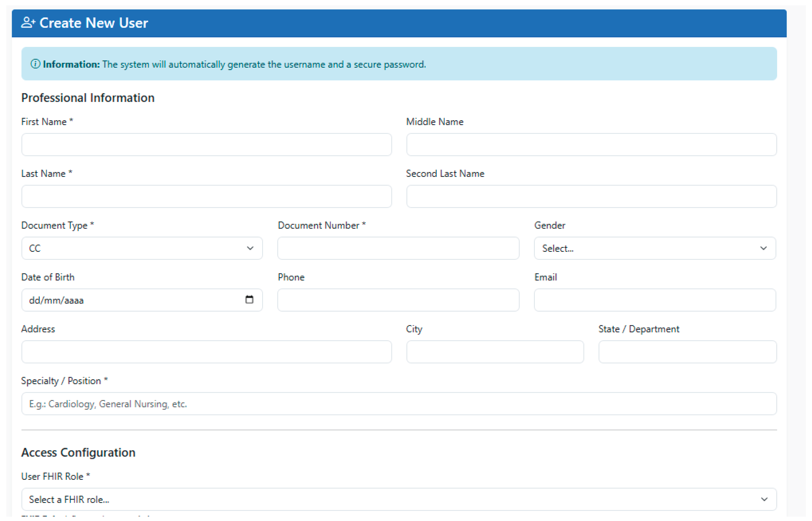Focus the City input box
812x521 pixels.
tap(495, 352)
